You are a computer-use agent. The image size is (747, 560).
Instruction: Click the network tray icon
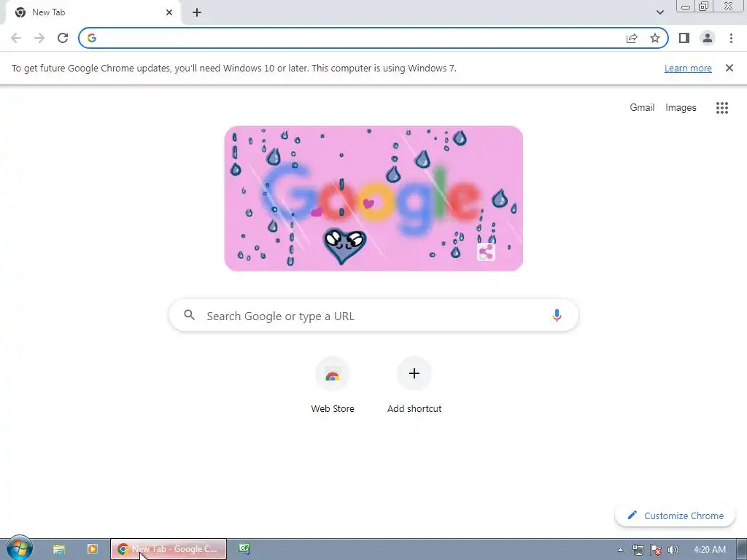[x=638, y=550]
